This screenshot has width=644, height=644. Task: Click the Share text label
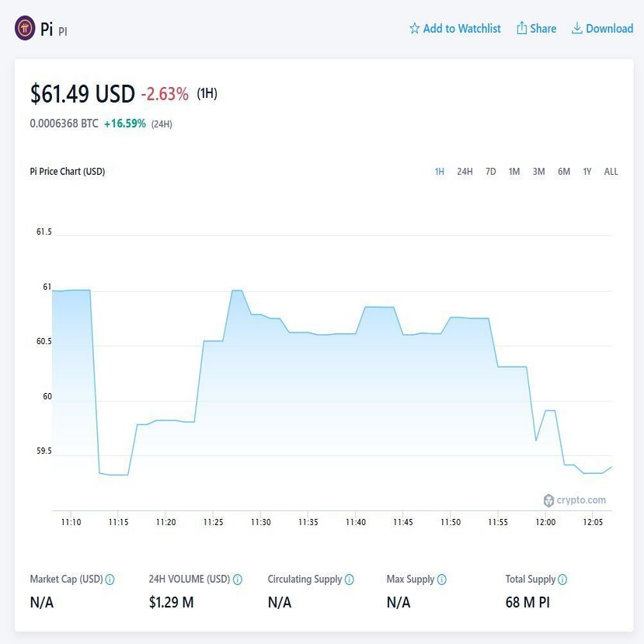tap(542, 28)
